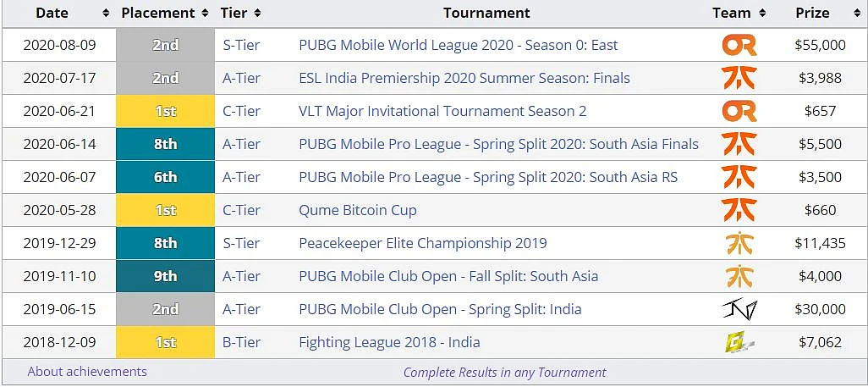
Task: Click pale Fnatic logo in Peacekeeper Elite row
Action: tap(739, 243)
